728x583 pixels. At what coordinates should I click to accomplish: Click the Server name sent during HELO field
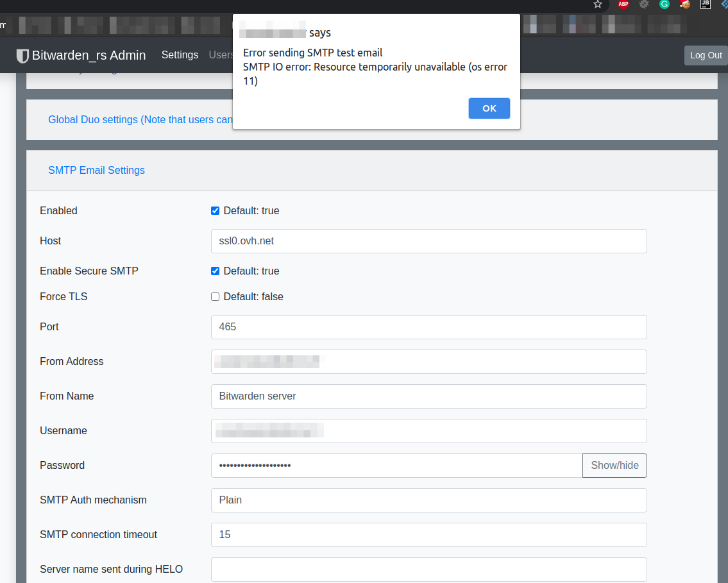pos(428,569)
